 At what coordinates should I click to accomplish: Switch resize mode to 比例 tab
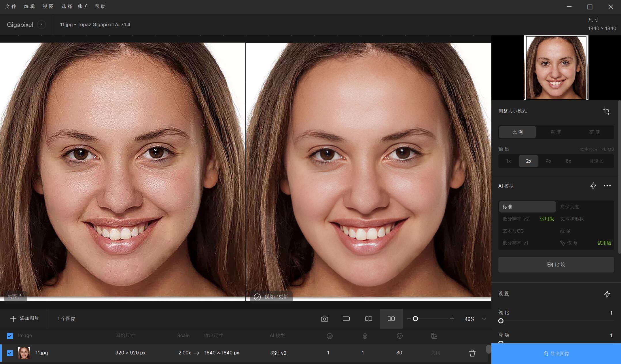(517, 132)
